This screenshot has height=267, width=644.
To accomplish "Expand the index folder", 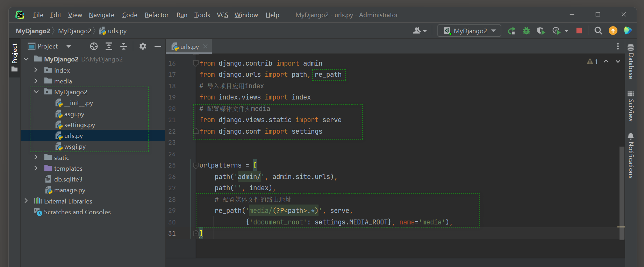I will pyautogui.click(x=36, y=70).
